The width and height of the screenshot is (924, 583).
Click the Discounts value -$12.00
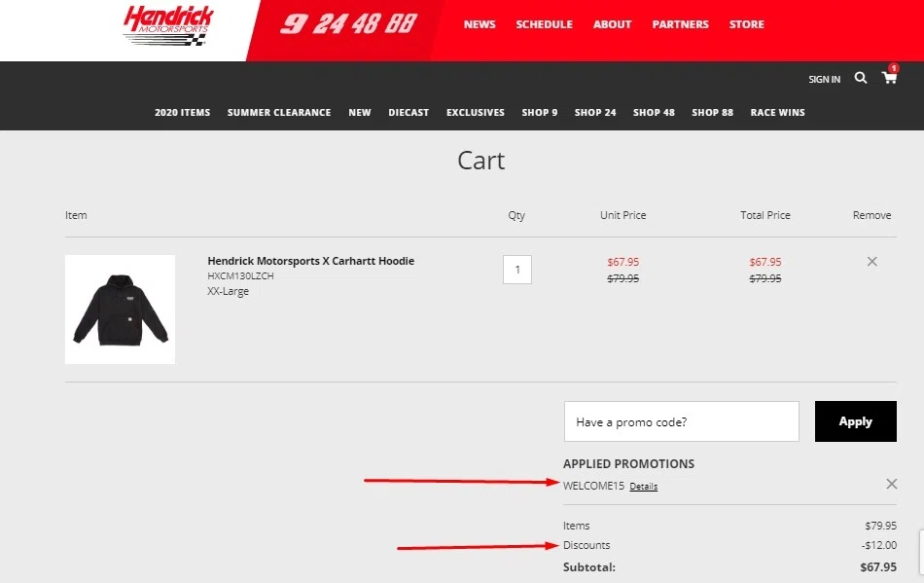[878, 545]
